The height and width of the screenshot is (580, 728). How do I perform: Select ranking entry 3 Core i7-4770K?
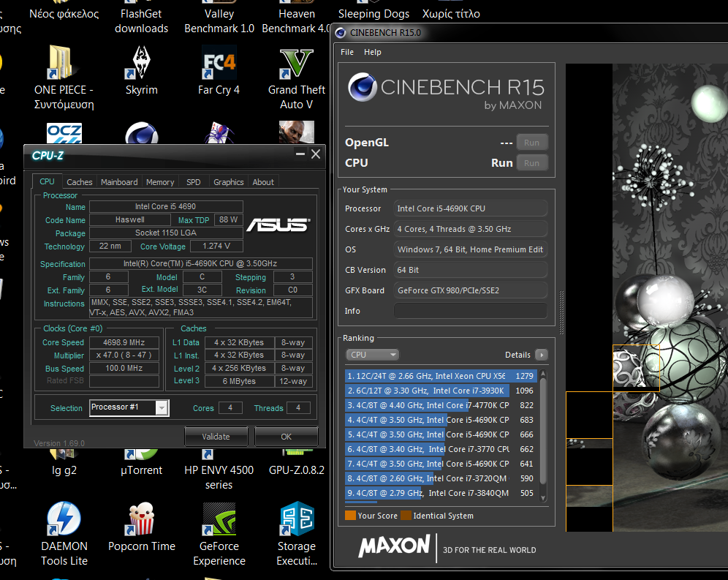(441, 404)
